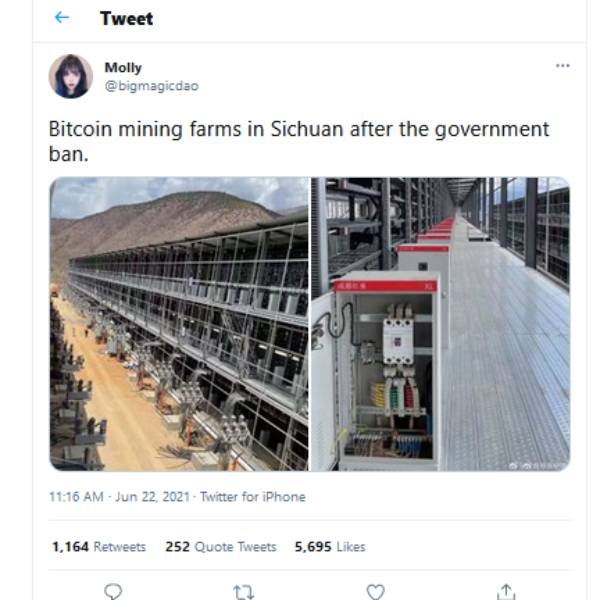The width and height of the screenshot is (600, 600).
Task: Open the right electrical cabinet photo
Action: coord(440,324)
